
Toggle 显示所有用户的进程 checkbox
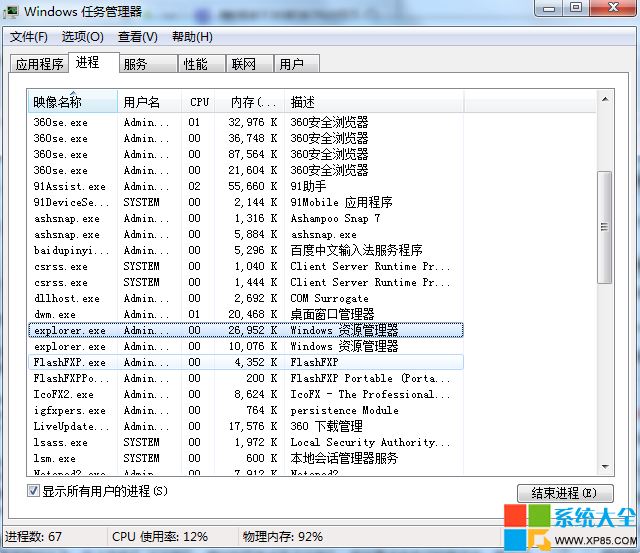pos(33,491)
